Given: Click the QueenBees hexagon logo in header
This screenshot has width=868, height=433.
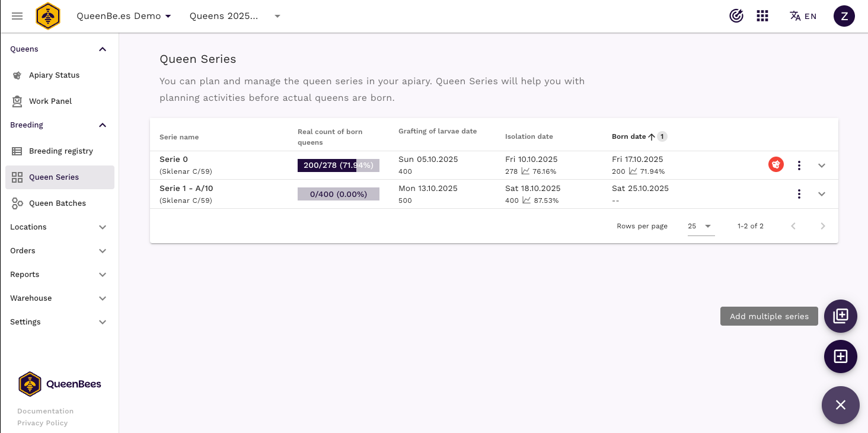Looking at the screenshot, I should click(x=48, y=16).
